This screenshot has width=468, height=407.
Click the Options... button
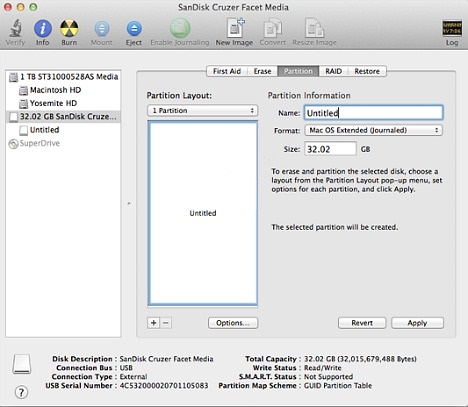[x=233, y=323]
